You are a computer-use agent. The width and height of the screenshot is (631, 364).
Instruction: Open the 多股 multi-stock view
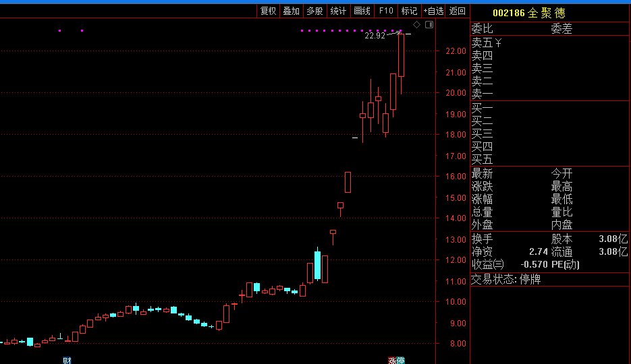click(x=314, y=11)
